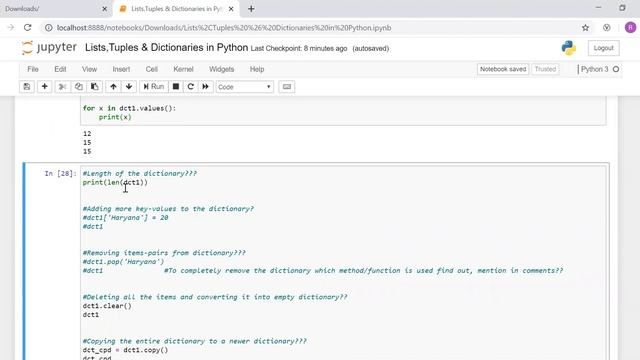The image size is (640, 360).
Task: Click the Trusted notebook indicator
Action: (x=545, y=69)
